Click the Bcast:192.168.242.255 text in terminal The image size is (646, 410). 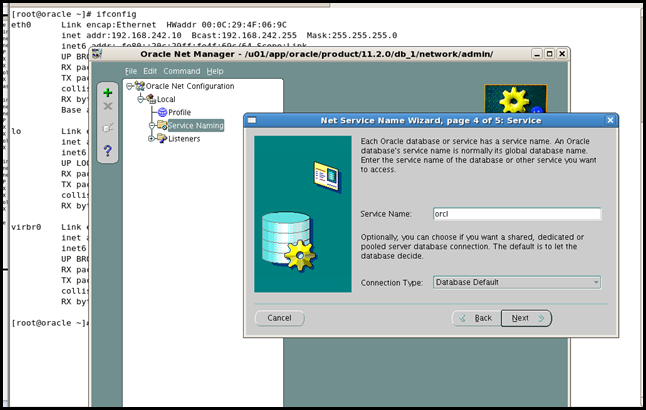click(x=244, y=35)
